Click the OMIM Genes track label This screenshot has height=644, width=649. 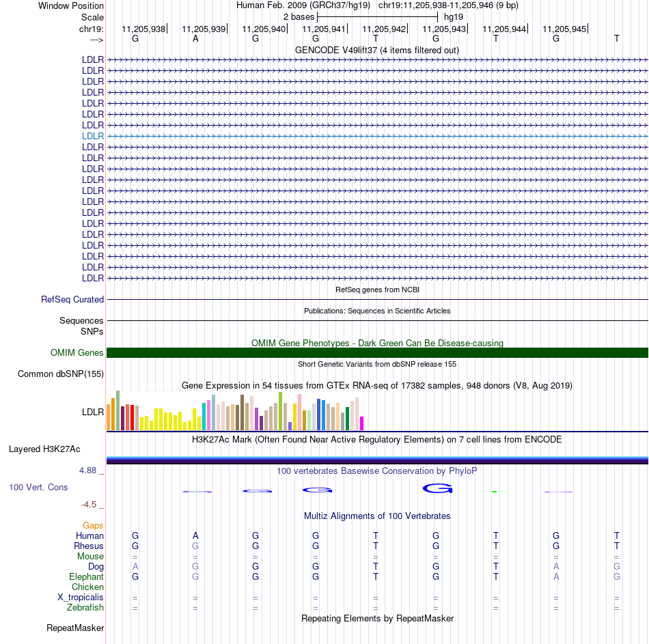point(77,352)
